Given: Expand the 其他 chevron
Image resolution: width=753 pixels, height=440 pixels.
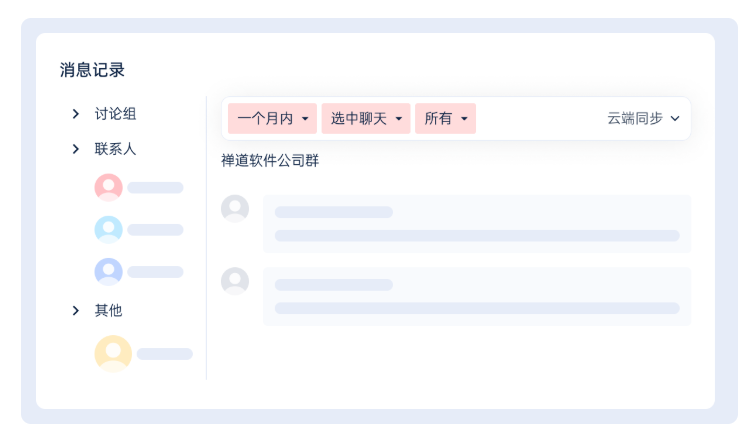Looking at the screenshot, I should click(x=75, y=310).
